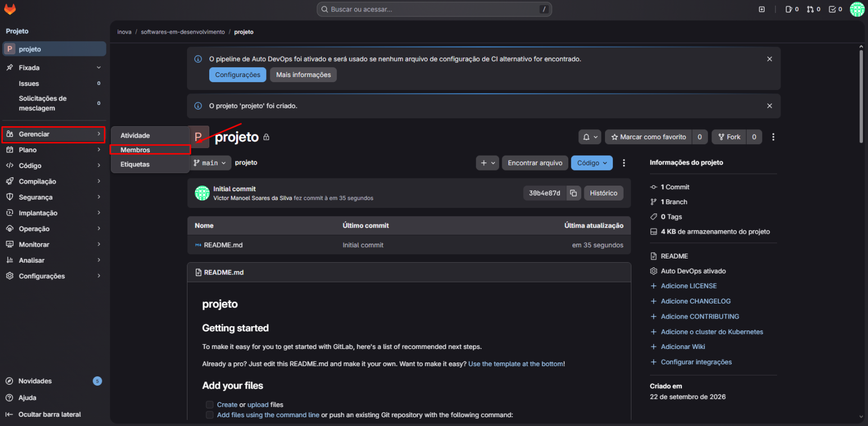Open the repository actions kebab beside Código button
The height and width of the screenshot is (426, 868).
tap(624, 163)
